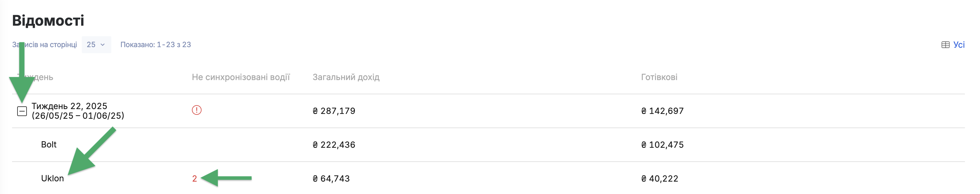
Task: Select the Uklon row
Action: [488, 178]
